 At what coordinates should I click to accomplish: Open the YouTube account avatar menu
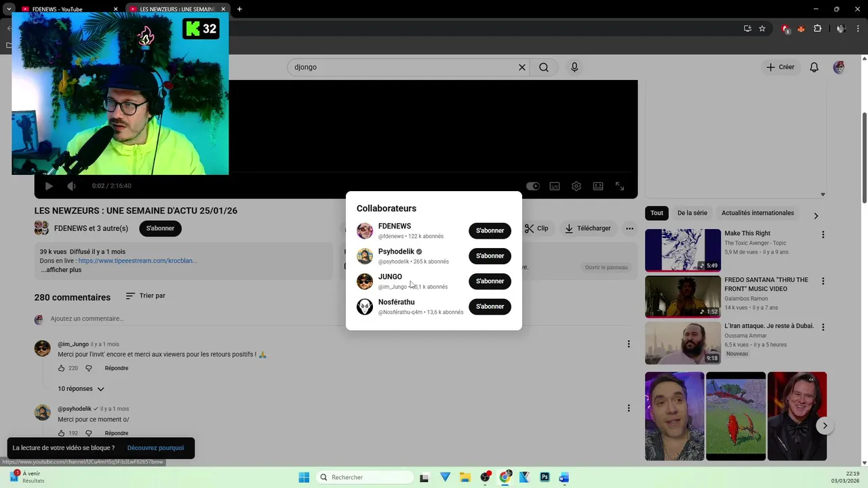coord(839,67)
